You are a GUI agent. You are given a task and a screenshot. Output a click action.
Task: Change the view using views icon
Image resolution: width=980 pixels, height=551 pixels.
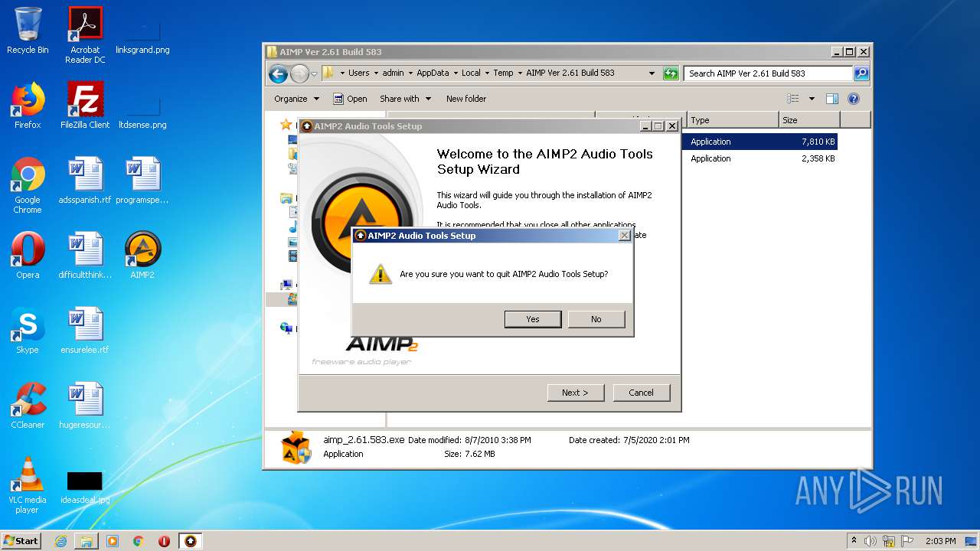click(x=793, y=99)
